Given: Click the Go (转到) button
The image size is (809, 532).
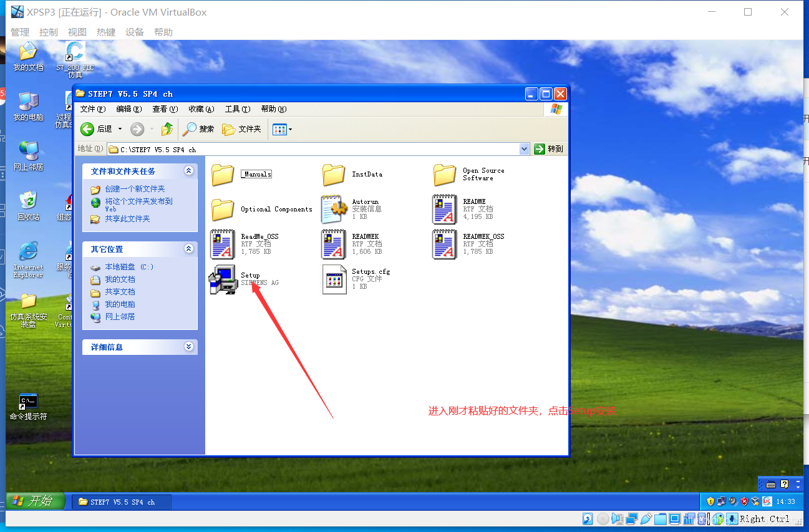Looking at the screenshot, I should [x=549, y=149].
